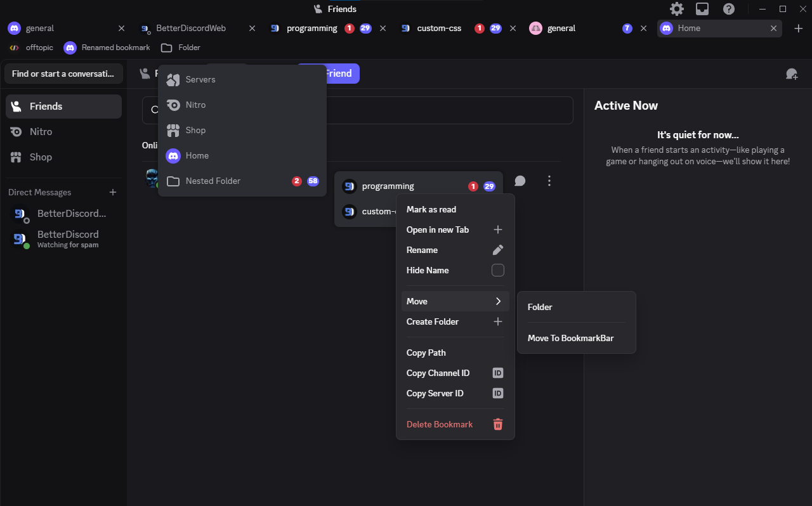
Task: Click the help question mark icon
Action: tap(729, 9)
